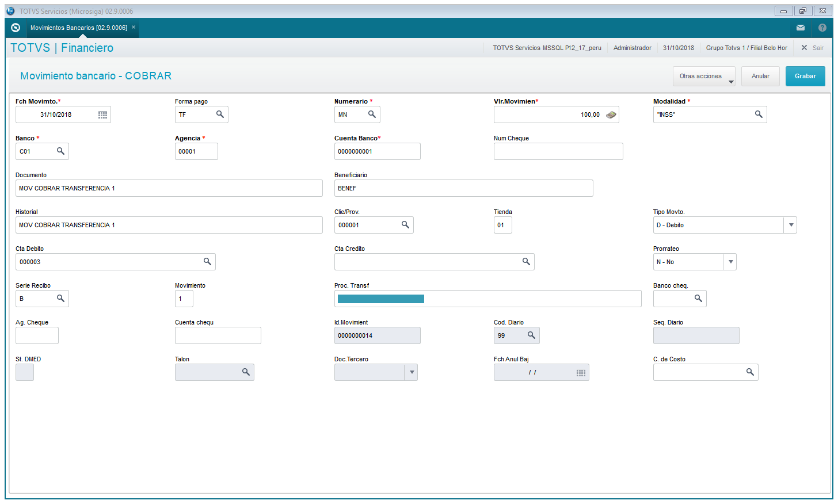Click the Anular button
The height and width of the screenshot is (504, 838).
(x=760, y=76)
